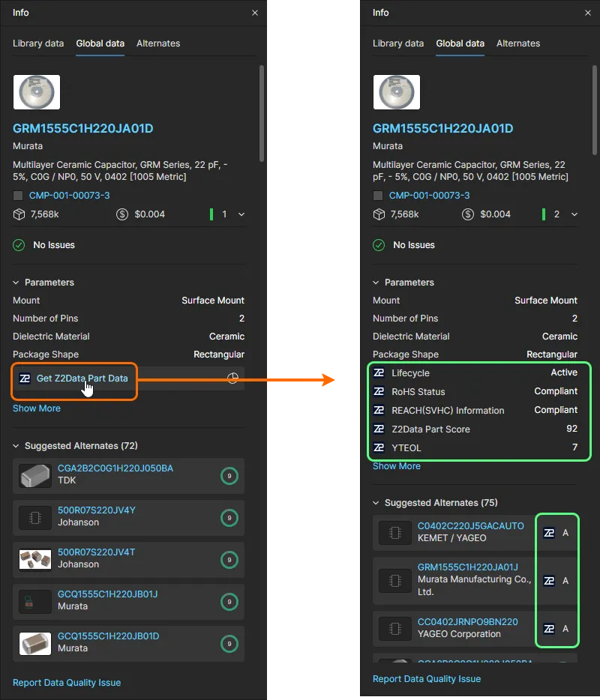Click Report Data Quality Issue in left panel

pos(67,683)
